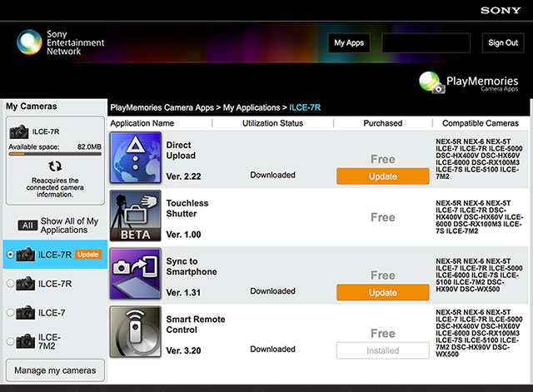Click the All badge icon
Viewport: 533px width, 392px height.
click(x=27, y=226)
